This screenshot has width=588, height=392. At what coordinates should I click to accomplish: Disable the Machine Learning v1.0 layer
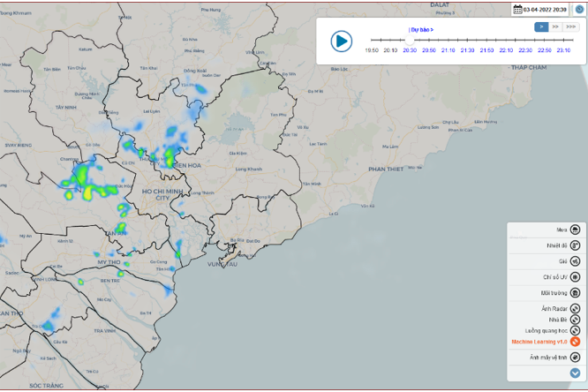pyautogui.click(x=575, y=342)
